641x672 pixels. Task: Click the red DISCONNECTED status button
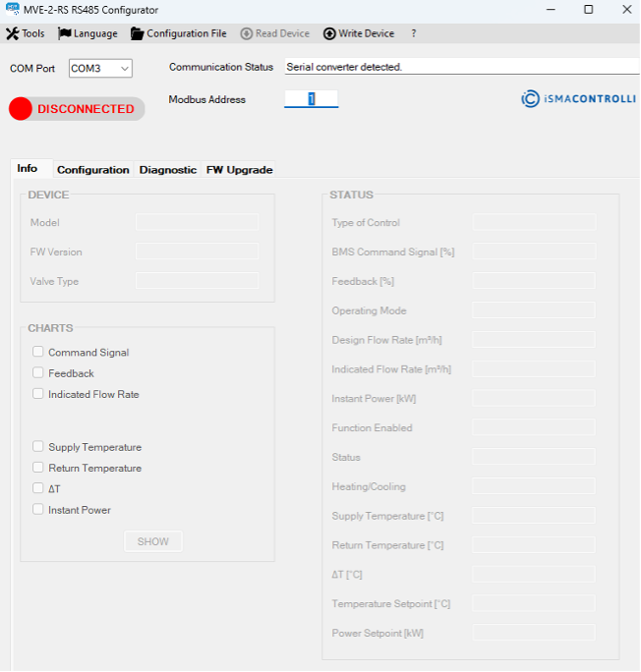click(77, 109)
